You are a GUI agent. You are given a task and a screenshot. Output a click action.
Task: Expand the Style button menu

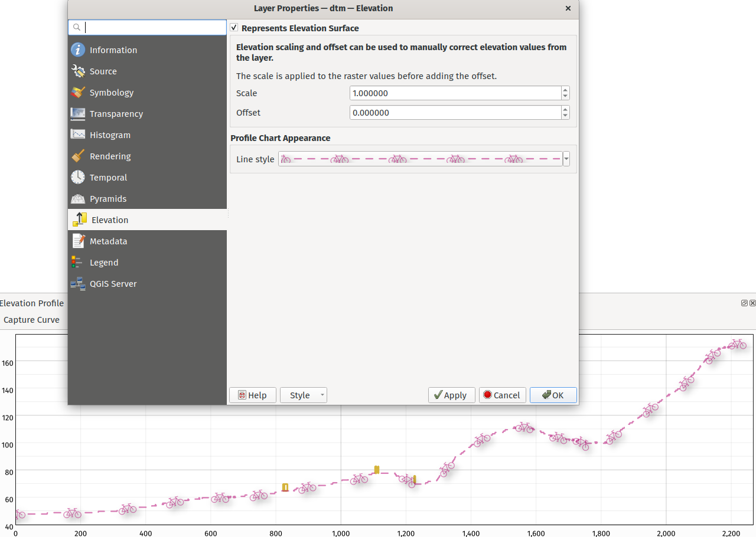point(322,395)
